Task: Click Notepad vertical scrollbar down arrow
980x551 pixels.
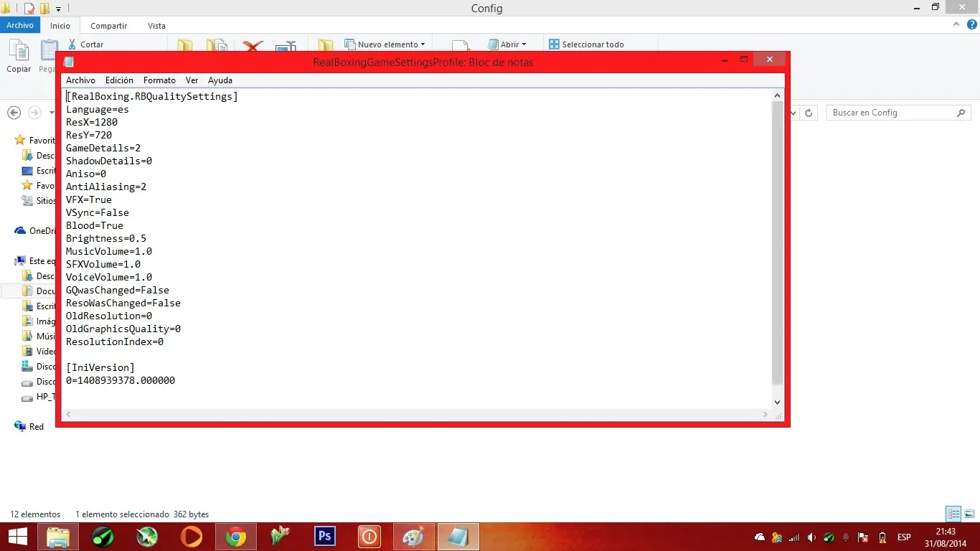Action: pyautogui.click(x=778, y=402)
